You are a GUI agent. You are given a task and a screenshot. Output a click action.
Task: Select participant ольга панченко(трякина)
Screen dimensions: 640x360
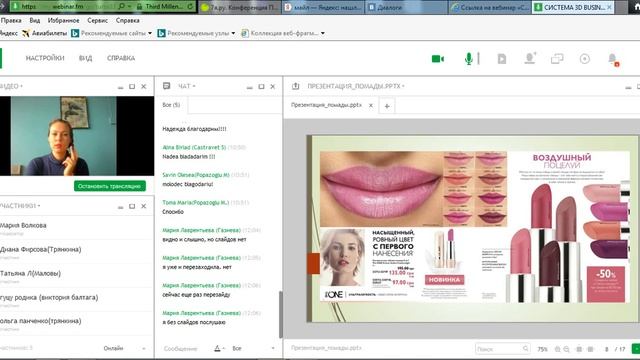(x=40, y=321)
